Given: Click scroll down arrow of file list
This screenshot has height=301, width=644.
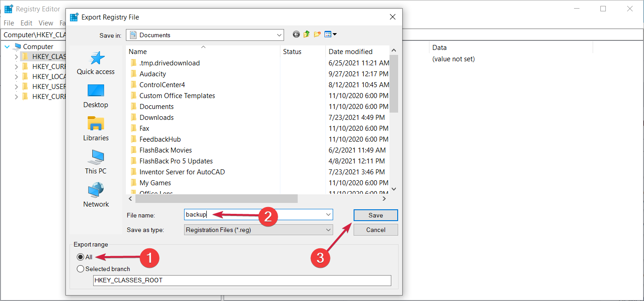Looking at the screenshot, I should click(394, 189).
